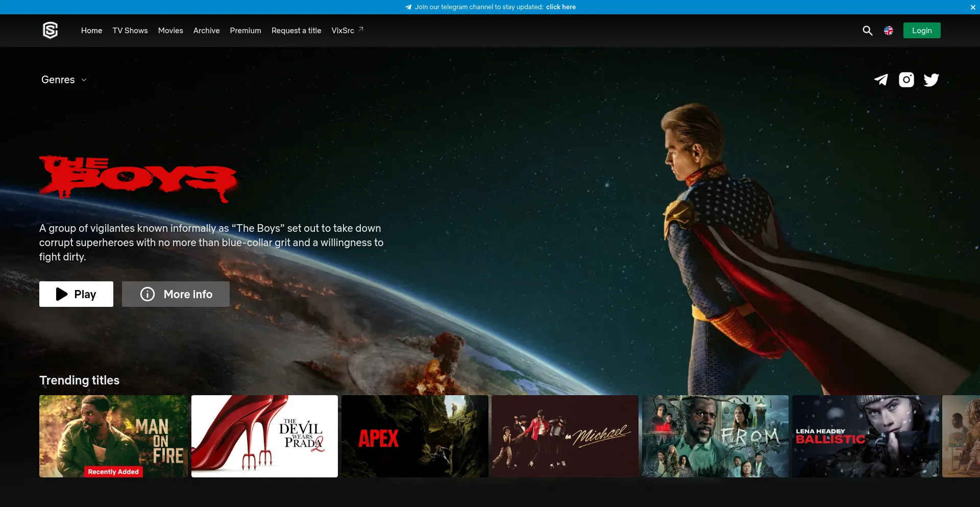
Task: Click the paper plane icon in banner
Action: pos(408,7)
